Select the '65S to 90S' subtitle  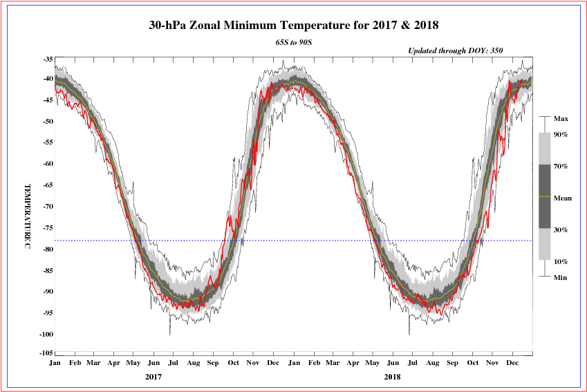coord(294,42)
